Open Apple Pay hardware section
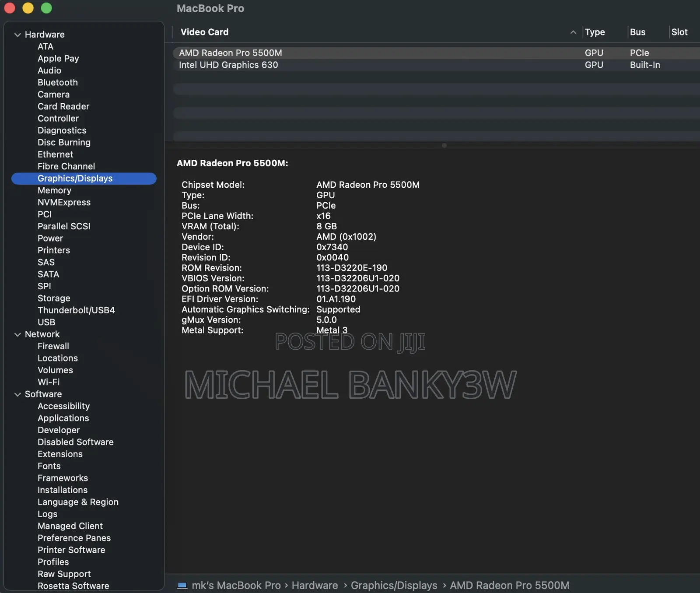Screen dimensions: 700x593 58,59
